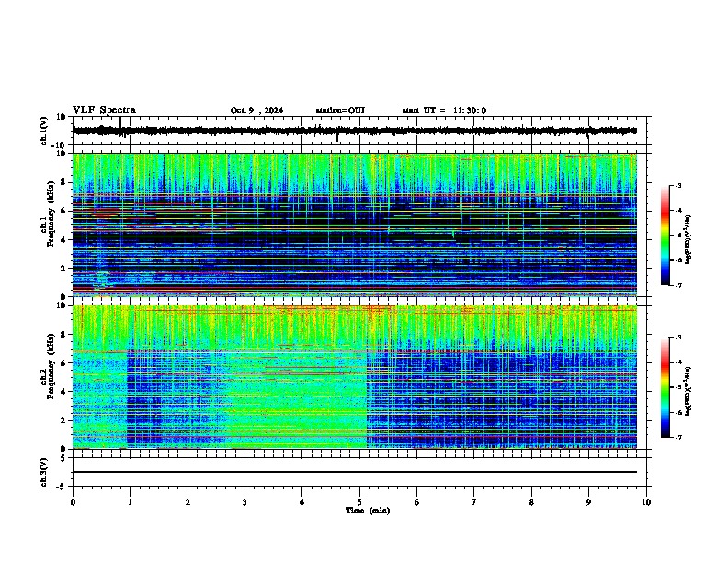Viewport: 728px width, 563px height.
Task: Click the ch.1 spectrogram color scale bar
Action: click(x=665, y=236)
